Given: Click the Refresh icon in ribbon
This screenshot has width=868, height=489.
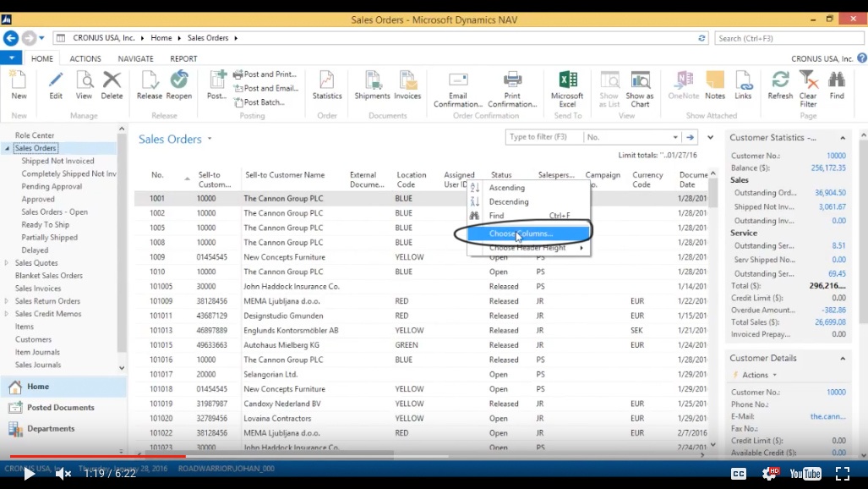Looking at the screenshot, I should coord(780,80).
